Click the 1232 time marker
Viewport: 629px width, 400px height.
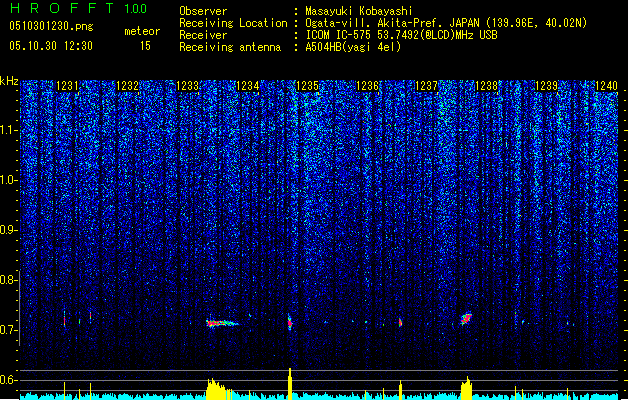[127, 86]
